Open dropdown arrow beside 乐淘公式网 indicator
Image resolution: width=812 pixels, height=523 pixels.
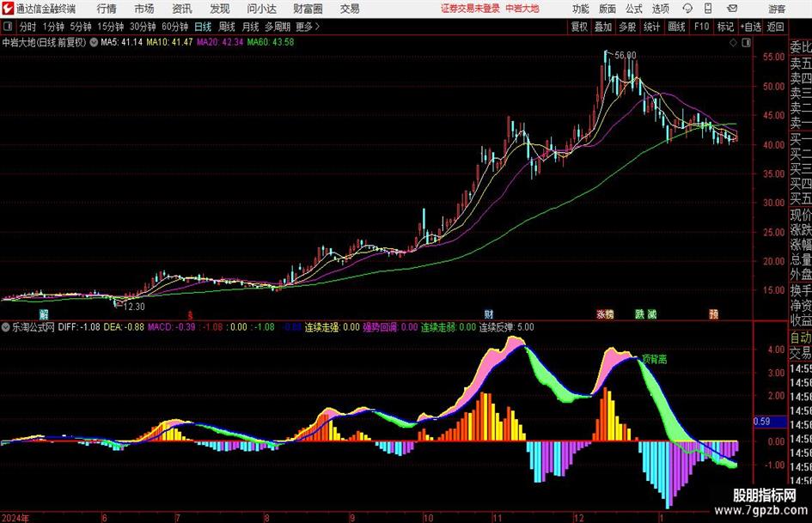tap(6, 327)
